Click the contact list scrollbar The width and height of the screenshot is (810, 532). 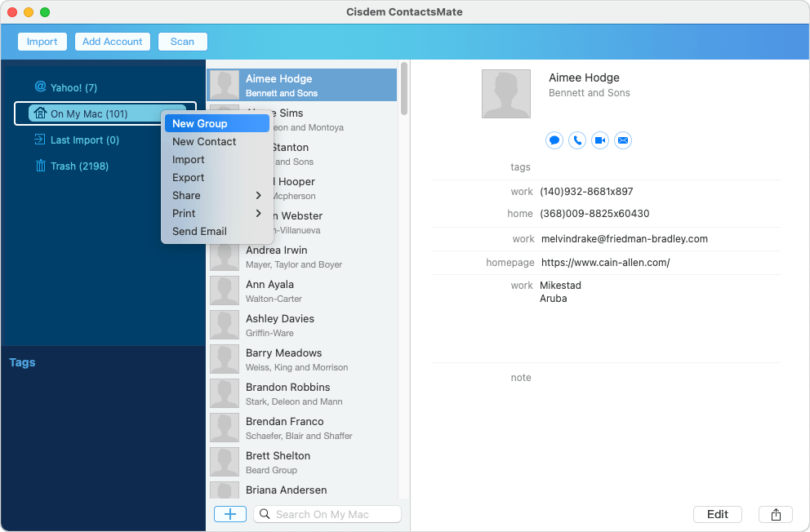(x=404, y=89)
